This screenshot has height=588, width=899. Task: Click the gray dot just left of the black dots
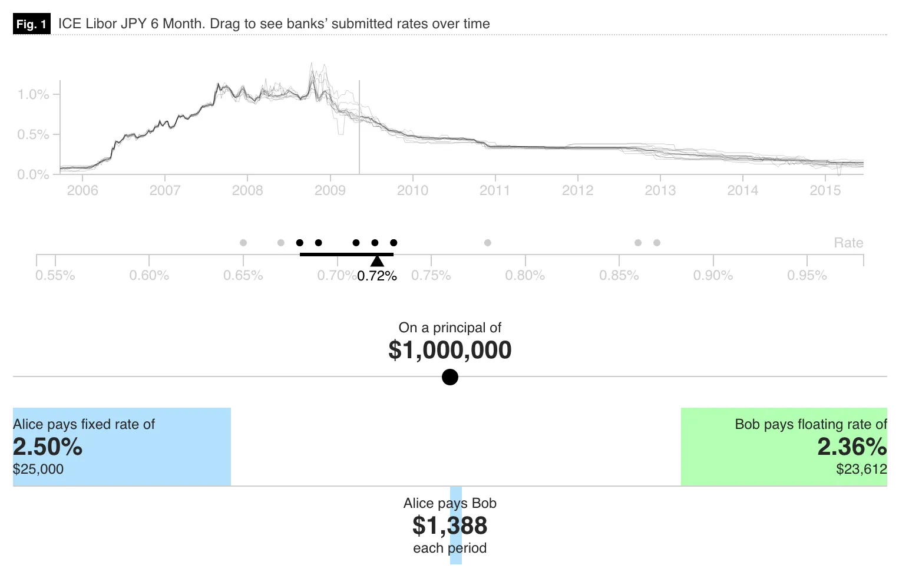pos(281,243)
